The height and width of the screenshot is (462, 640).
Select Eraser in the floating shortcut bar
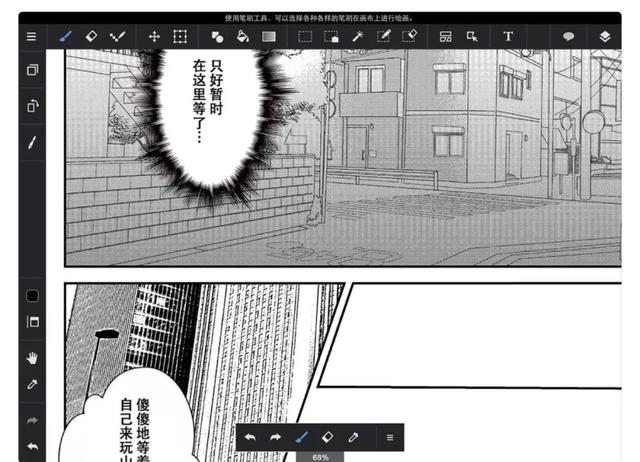pyautogui.click(x=327, y=438)
